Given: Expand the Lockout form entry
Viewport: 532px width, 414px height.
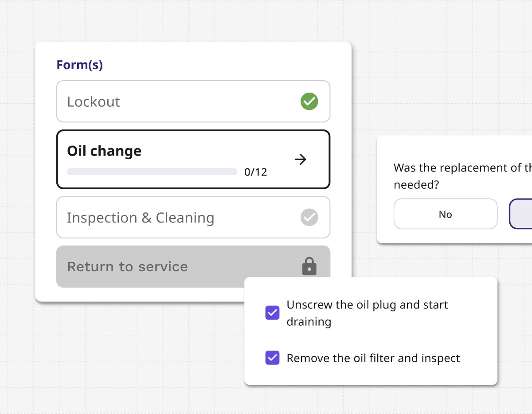Looking at the screenshot, I should [193, 101].
